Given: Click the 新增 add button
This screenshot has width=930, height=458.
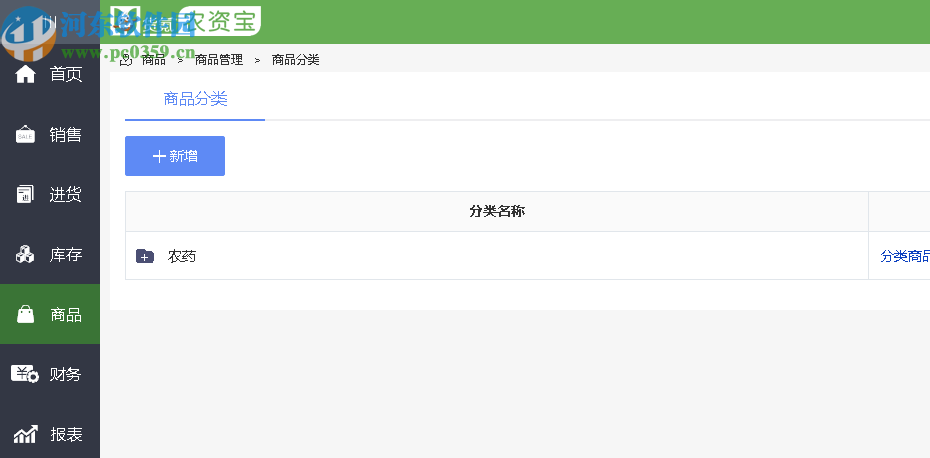Looking at the screenshot, I should pos(175,156).
